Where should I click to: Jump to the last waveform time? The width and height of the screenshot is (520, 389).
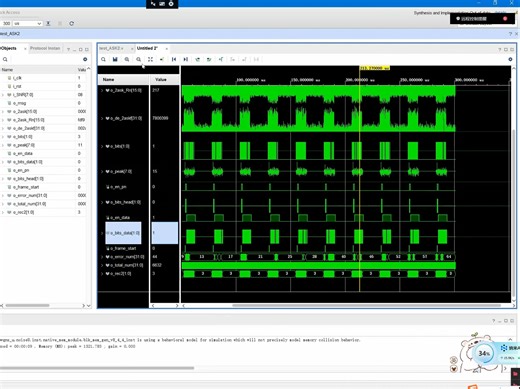(x=186, y=59)
